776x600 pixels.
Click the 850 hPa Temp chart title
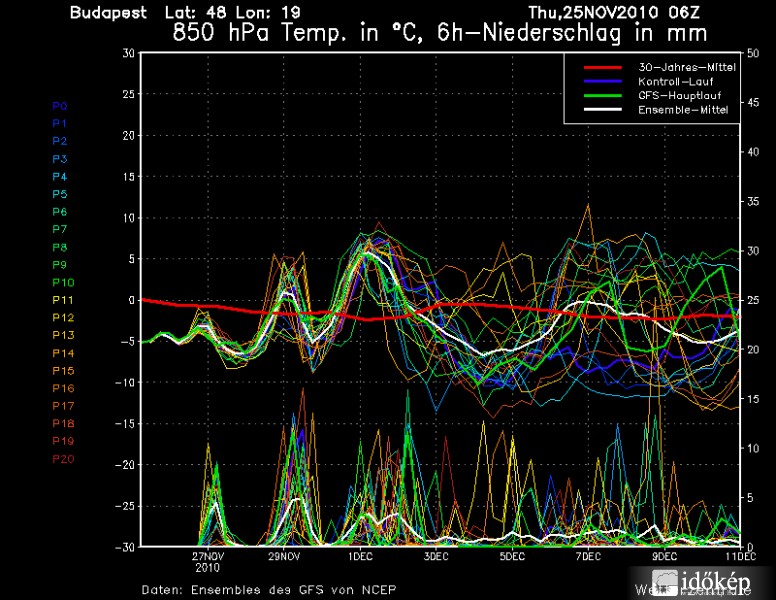439,33
